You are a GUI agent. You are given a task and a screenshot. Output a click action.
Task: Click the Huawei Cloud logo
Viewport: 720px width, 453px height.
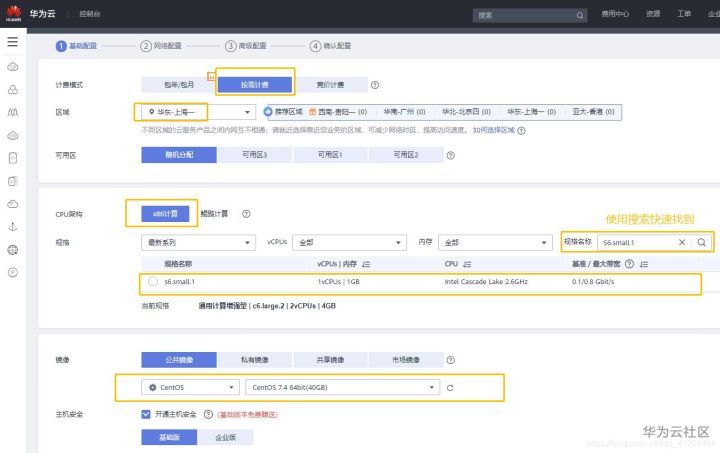[x=14, y=14]
